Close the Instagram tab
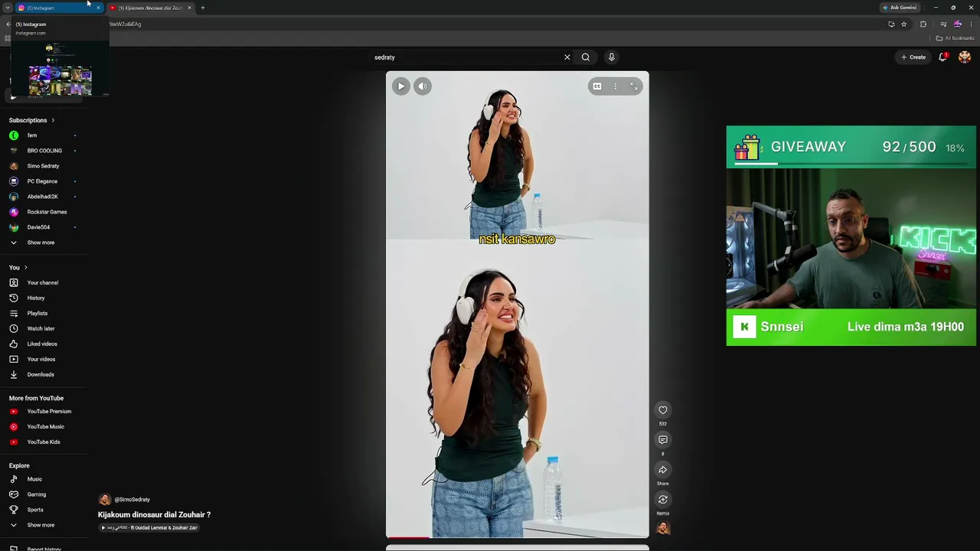 coord(98,8)
